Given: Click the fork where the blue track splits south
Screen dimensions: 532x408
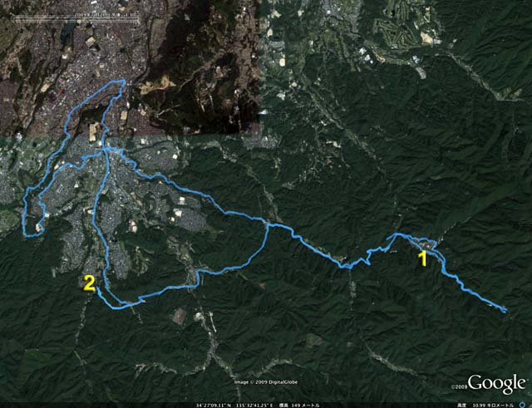Looking at the screenshot, I should click(268, 224).
